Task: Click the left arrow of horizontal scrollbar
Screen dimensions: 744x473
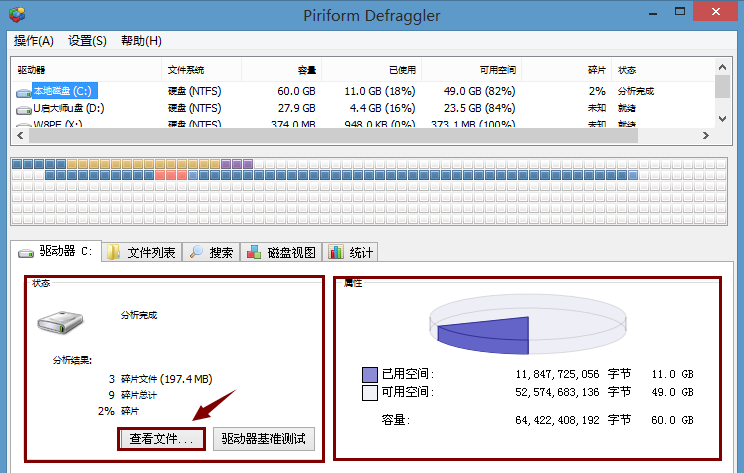Action: pos(20,136)
